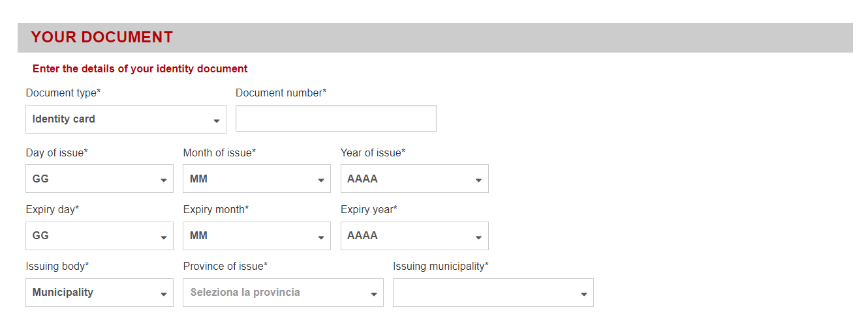This screenshot has height=333, width=868.
Task: Click the Month of issue dropdown arrow
Action: coord(321,180)
